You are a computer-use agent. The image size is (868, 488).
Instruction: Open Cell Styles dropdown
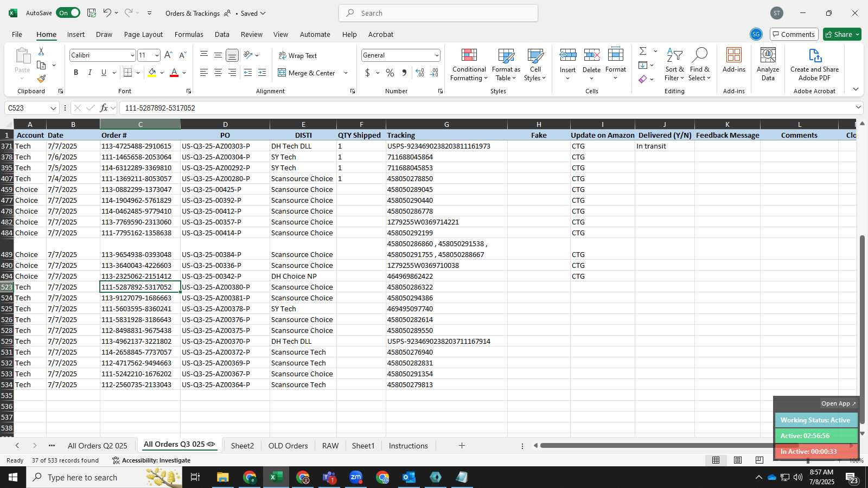pos(535,64)
